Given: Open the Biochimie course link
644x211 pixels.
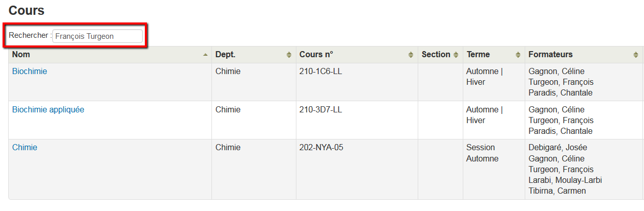Looking at the screenshot, I should click(30, 72).
